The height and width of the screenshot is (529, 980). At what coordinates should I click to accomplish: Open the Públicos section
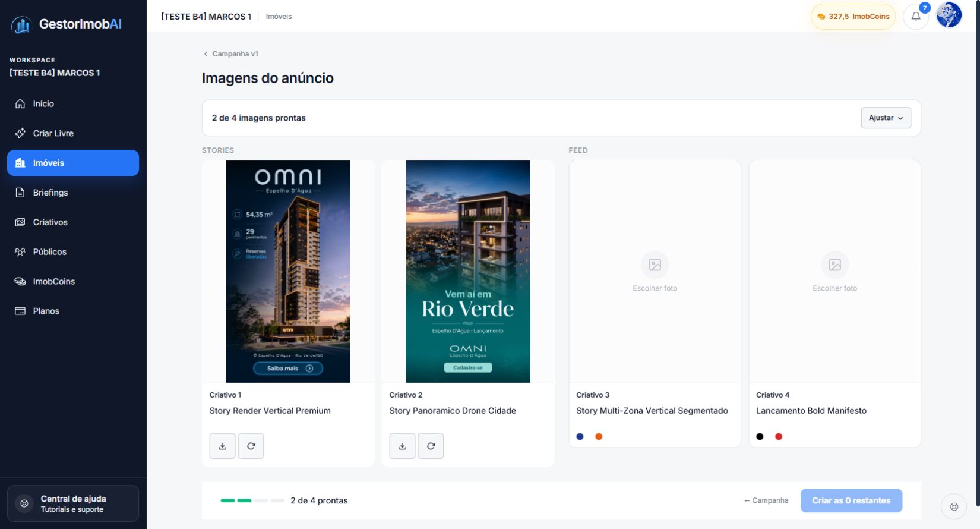73,252
